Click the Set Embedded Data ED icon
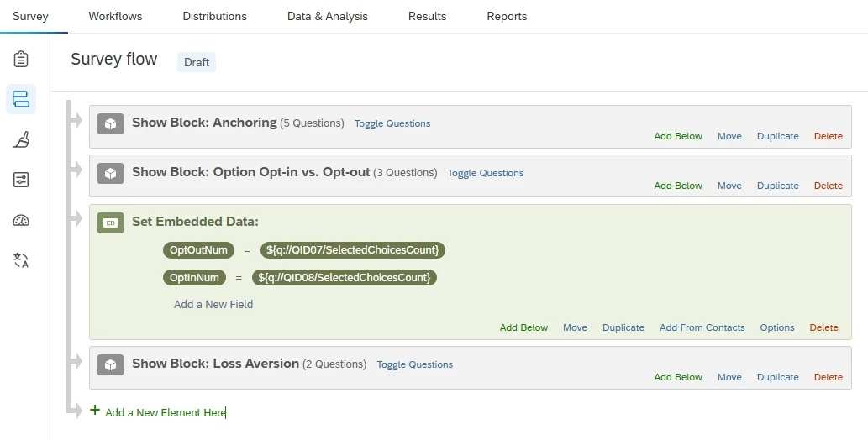This screenshot has height=440, width=868. point(110,223)
